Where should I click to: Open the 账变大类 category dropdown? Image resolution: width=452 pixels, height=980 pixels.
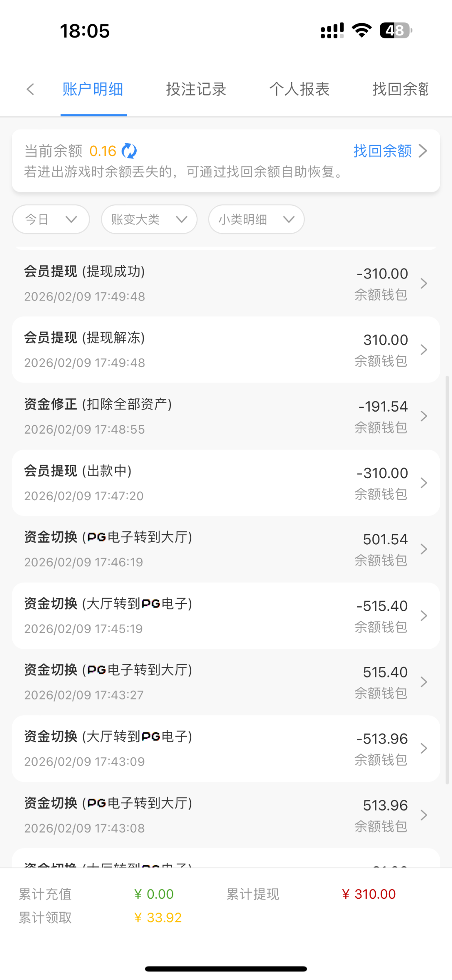149,219
